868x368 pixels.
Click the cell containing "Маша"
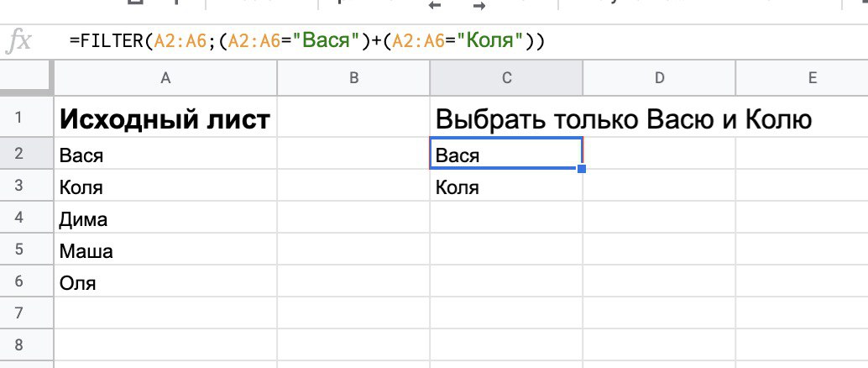[165, 251]
